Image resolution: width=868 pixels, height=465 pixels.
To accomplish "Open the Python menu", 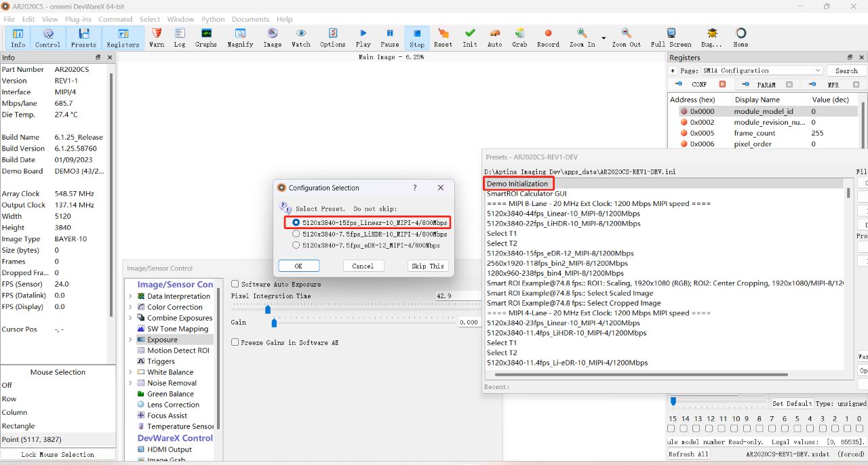I will (213, 19).
